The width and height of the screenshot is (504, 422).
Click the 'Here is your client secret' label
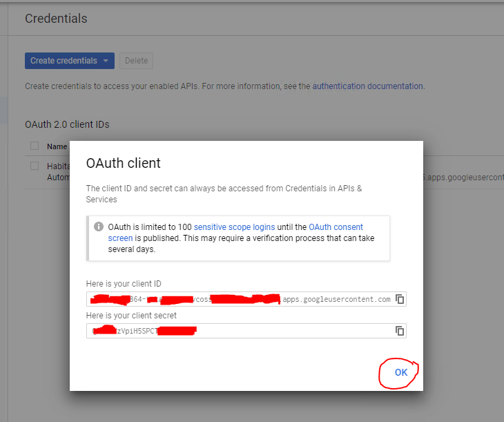pyautogui.click(x=131, y=316)
